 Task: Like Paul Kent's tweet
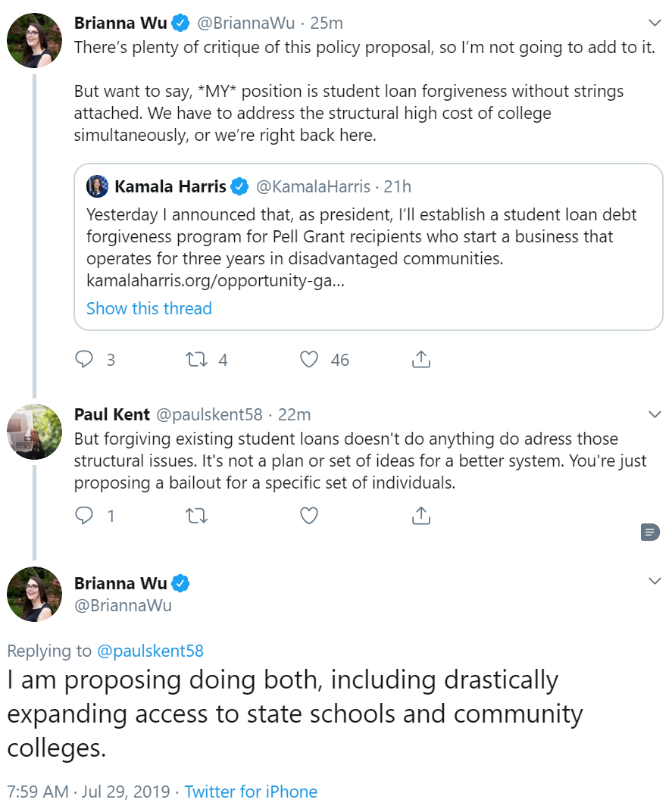309,516
